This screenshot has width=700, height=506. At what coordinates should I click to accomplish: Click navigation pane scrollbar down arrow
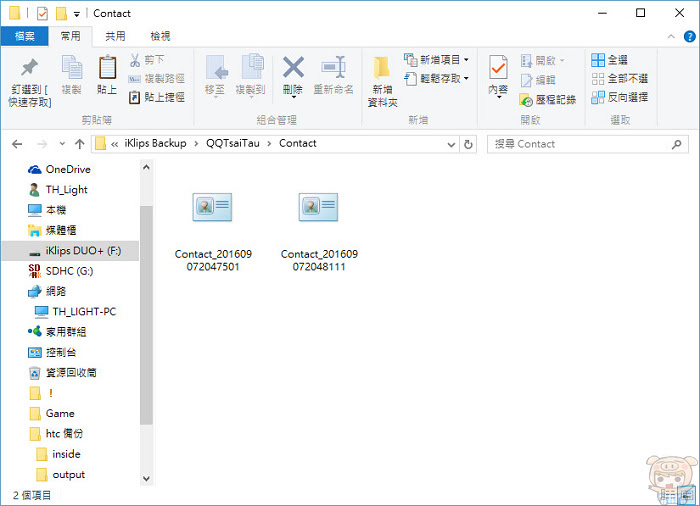coord(146,478)
